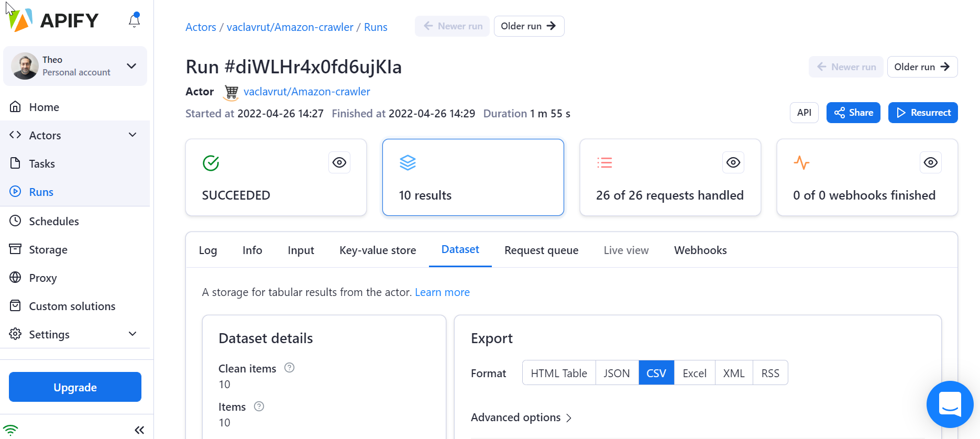The width and height of the screenshot is (980, 439).
Task: Select CSV export format
Action: 656,373
